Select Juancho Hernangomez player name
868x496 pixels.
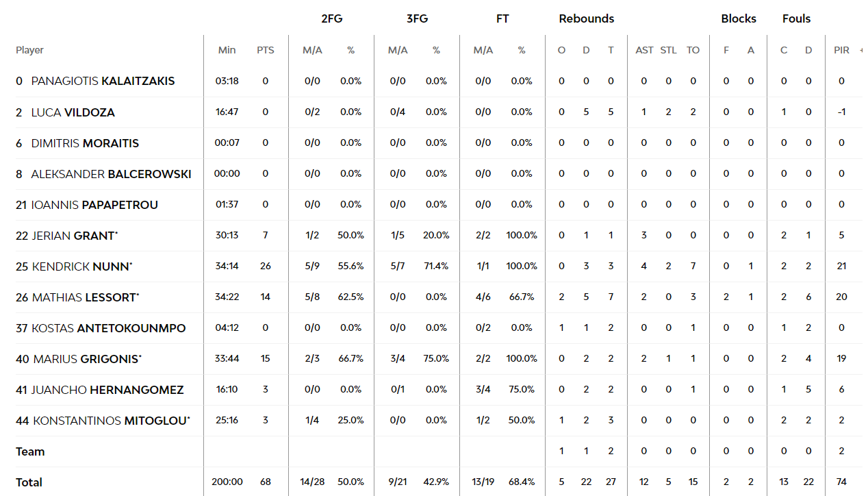click(x=108, y=390)
